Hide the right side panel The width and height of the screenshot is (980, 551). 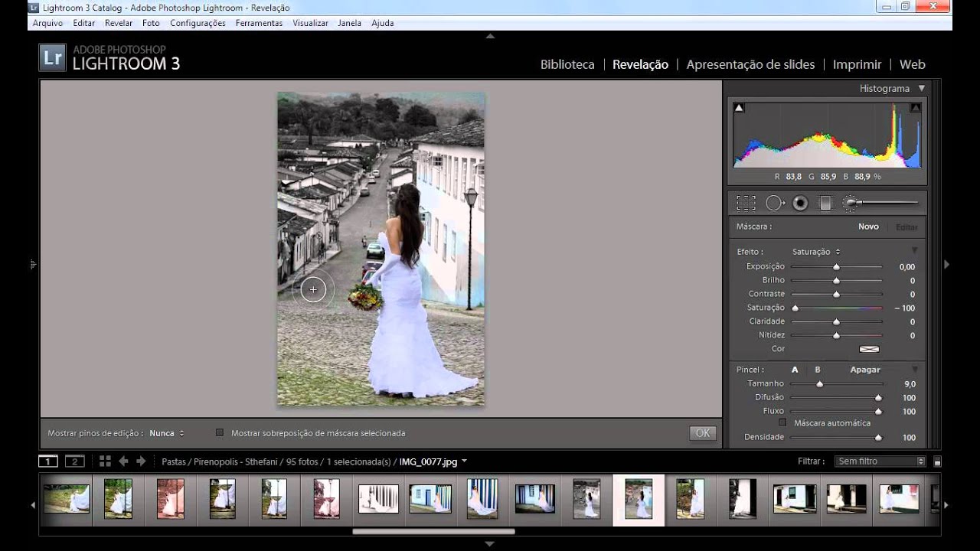pos(946,264)
